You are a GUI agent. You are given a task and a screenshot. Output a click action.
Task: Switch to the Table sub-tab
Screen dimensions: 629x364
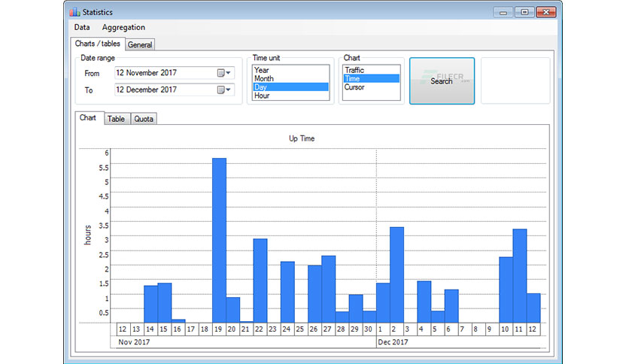pos(116,119)
